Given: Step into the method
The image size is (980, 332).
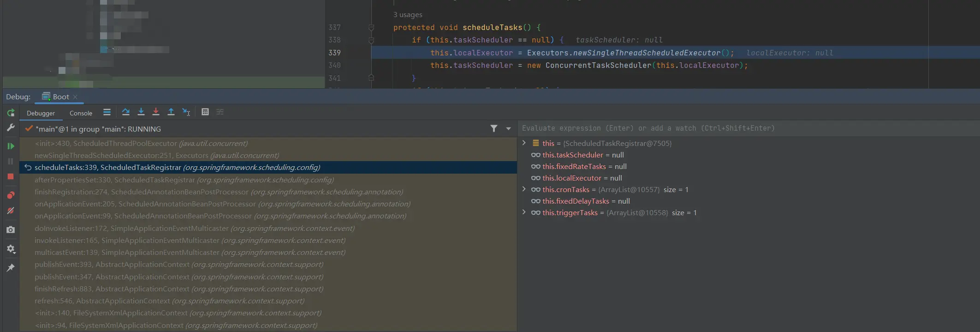Looking at the screenshot, I should tap(141, 112).
